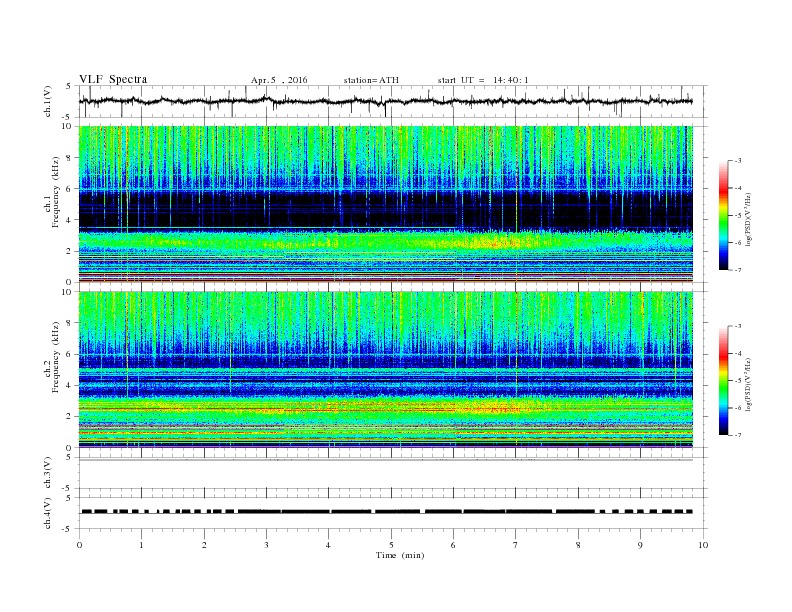792x612 pixels.
Task: Click the ch.2 PSD color scale bar
Action: point(723,381)
